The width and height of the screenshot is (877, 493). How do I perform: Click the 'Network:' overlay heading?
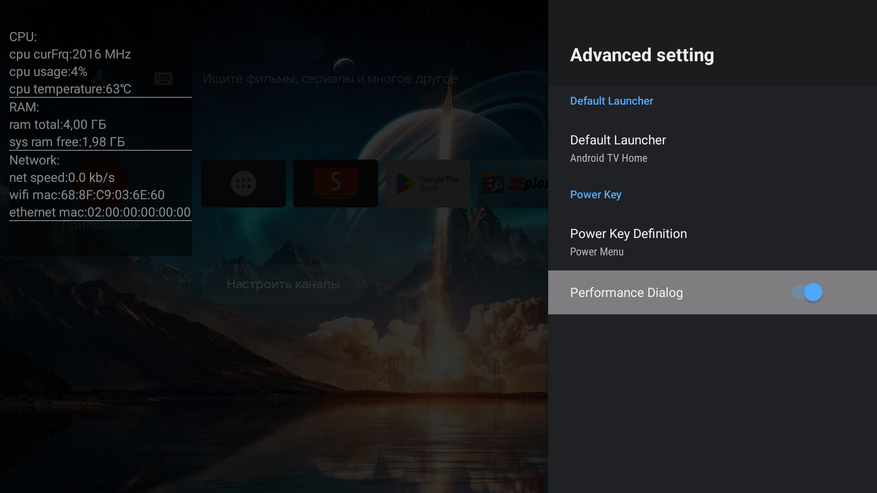click(x=34, y=160)
